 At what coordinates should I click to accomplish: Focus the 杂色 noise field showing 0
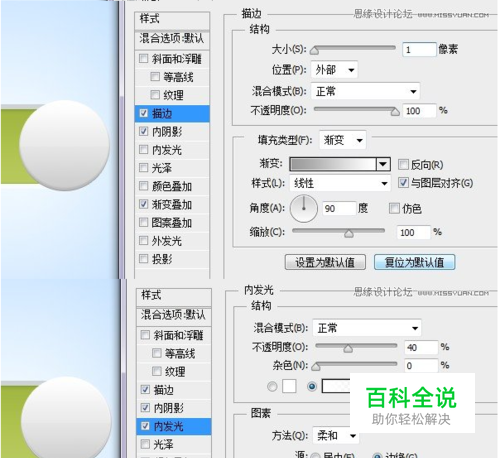[x=421, y=366]
